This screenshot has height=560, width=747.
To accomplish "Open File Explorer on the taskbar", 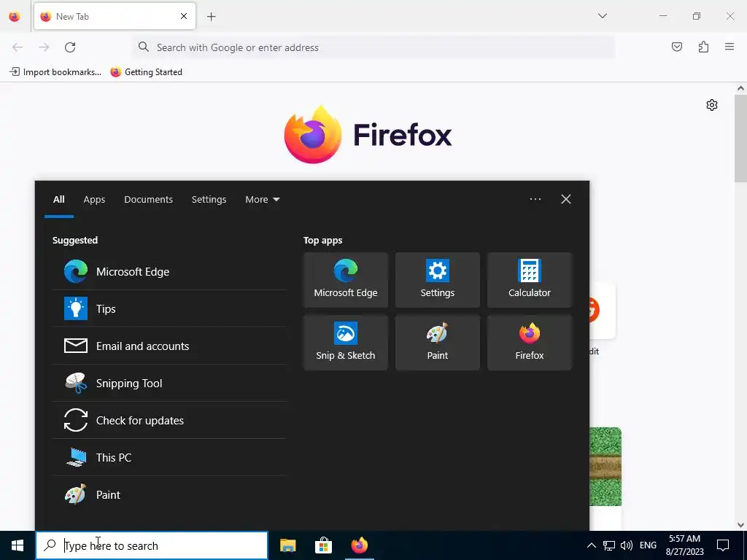I will [x=287, y=545].
